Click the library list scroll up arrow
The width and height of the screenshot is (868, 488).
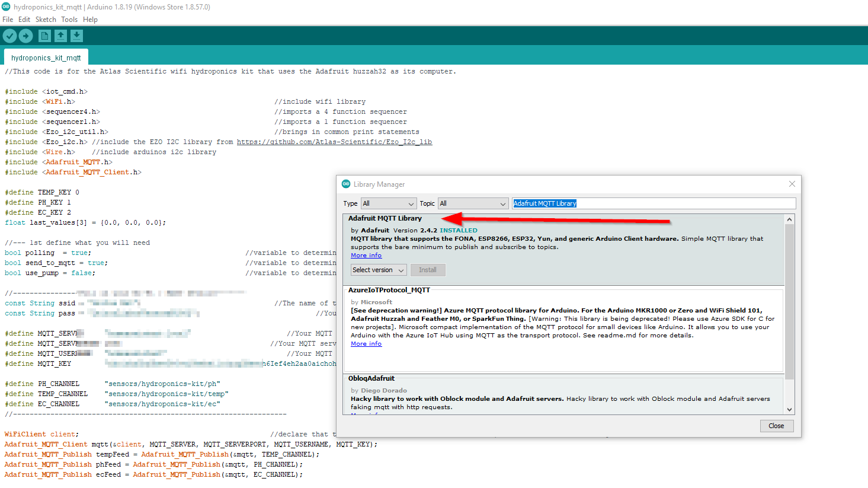789,219
